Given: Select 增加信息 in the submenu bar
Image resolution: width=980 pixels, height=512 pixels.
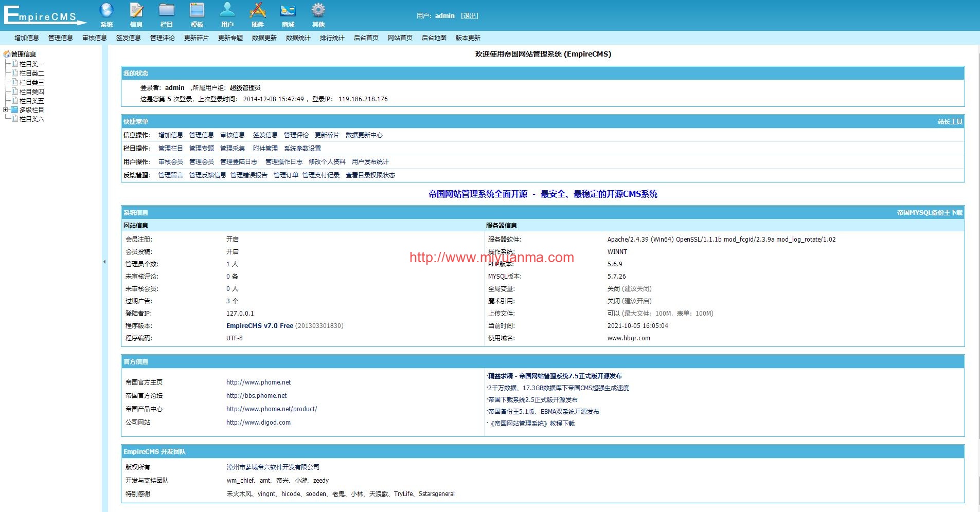Looking at the screenshot, I should pos(27,38).
